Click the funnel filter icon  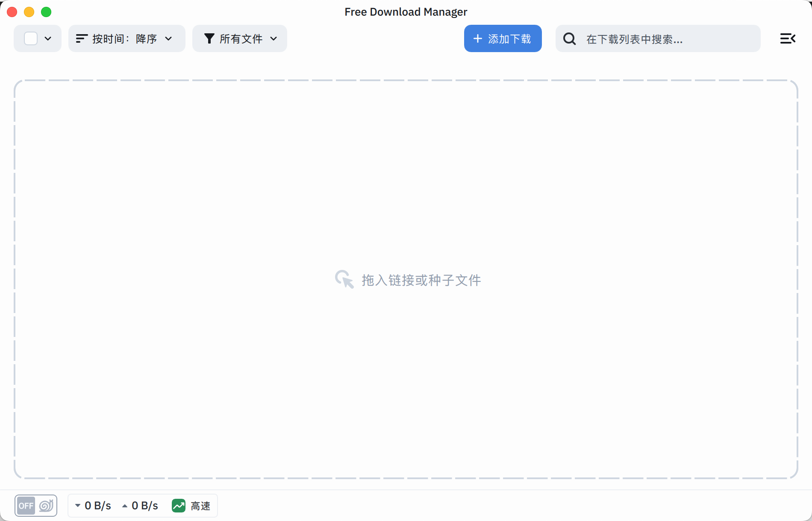point(209,38)
